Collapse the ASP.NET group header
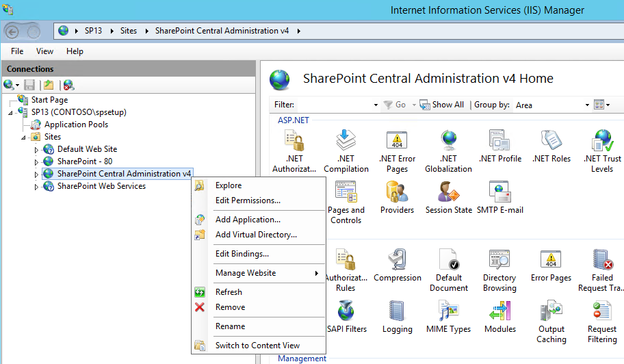The image size is (624, 364). click(x=294, y=120)
